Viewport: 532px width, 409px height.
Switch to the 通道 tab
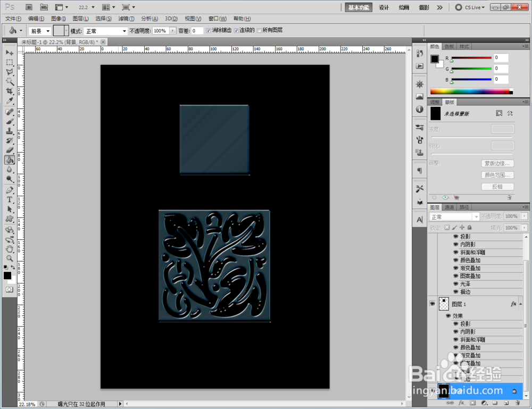(449, 207)
